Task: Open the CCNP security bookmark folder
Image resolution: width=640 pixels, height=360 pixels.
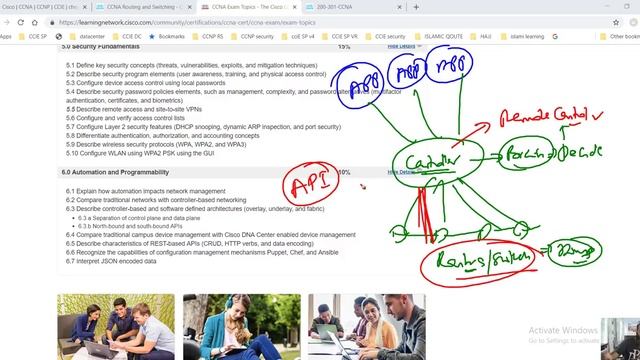Action: point(252,36)
